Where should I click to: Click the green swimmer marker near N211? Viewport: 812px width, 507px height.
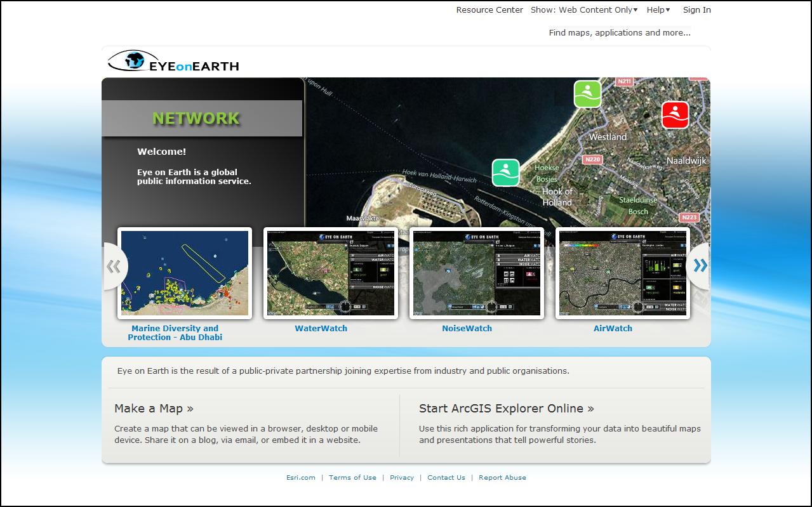[x=587, y=94]
